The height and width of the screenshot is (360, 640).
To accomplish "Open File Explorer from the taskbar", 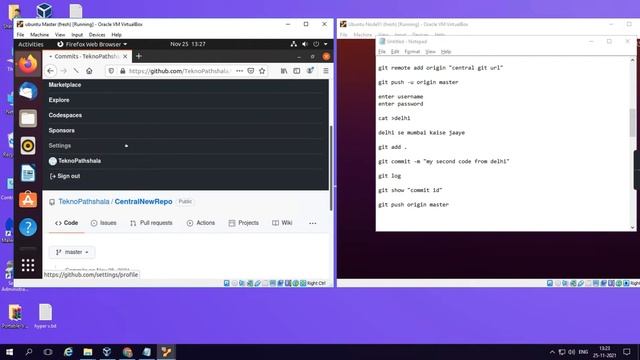I will point(88,352).
